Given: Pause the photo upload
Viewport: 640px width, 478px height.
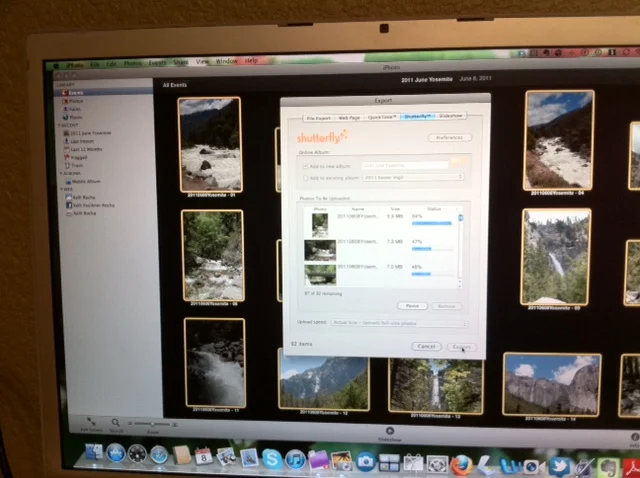Looking at the screenshot, I should click(412, 306).
